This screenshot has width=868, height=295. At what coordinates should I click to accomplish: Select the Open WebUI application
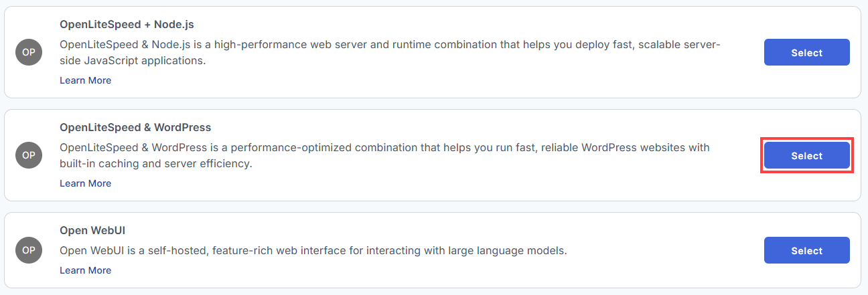point(806,250)
